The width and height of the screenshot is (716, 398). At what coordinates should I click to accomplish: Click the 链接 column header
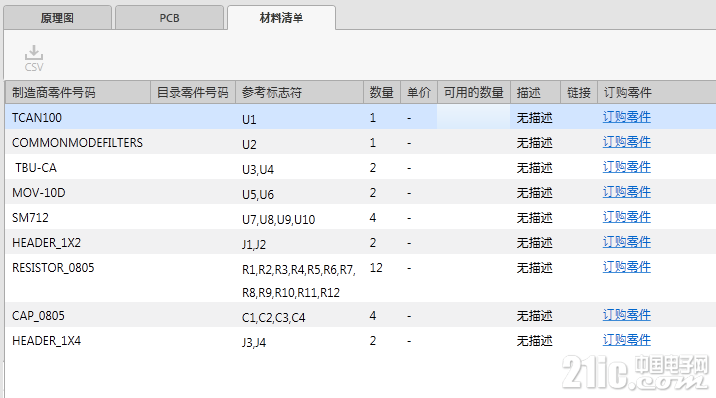[x=579, y=93]
